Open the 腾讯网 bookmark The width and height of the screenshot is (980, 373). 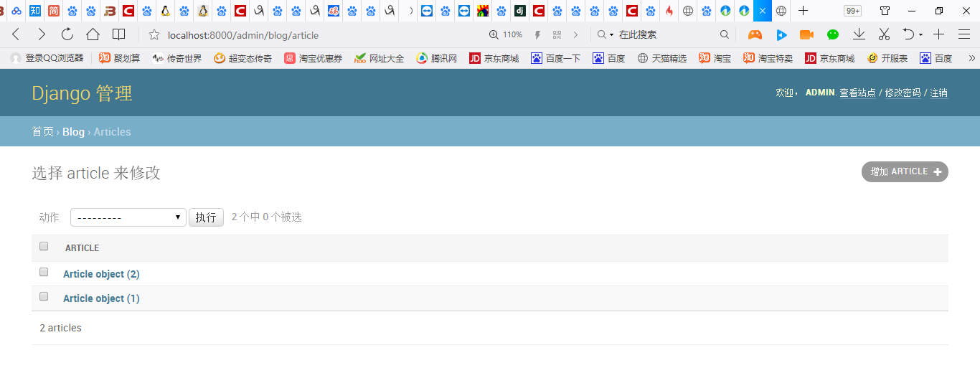pos(436,58)
